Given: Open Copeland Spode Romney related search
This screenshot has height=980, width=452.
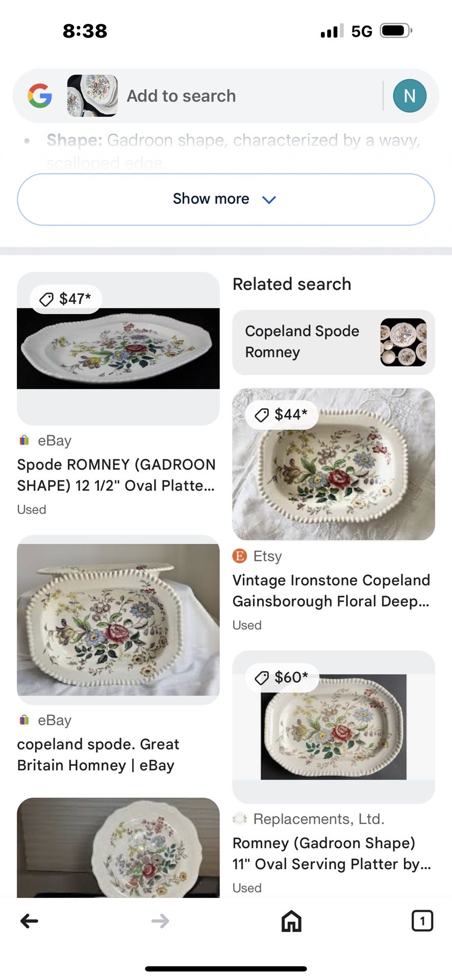Looking at the screenshot, I should point(333,342).
